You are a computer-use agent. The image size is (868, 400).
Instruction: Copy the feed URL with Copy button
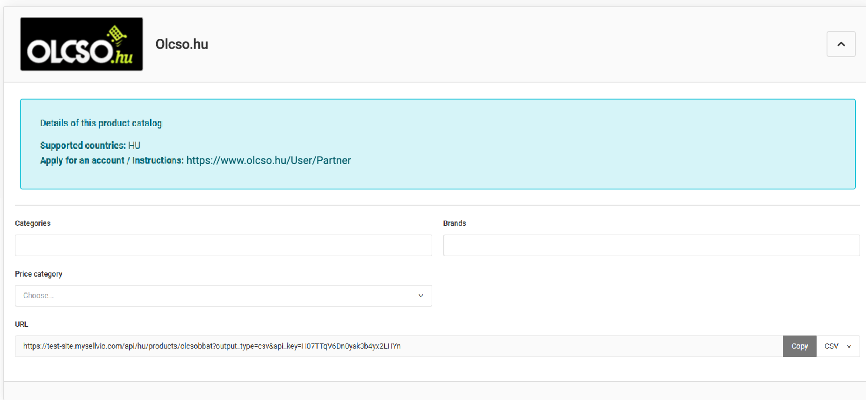point(799,346)
